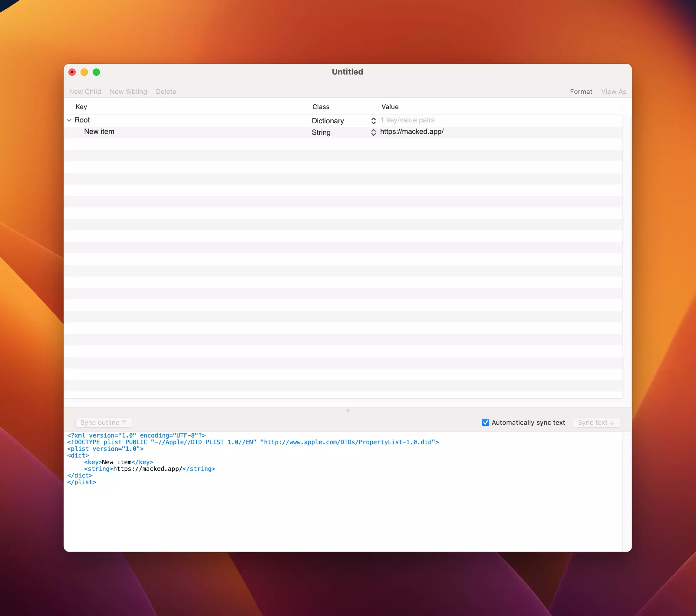Click the Key column header
696x616 pixels.
click(81, 107)
